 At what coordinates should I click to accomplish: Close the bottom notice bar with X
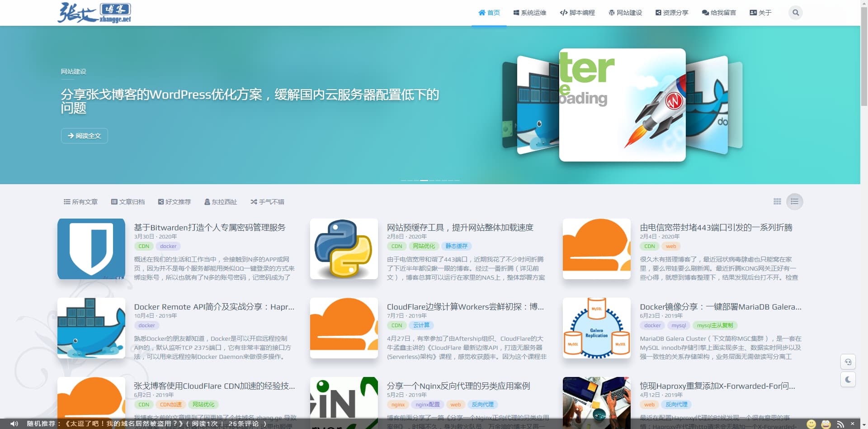(x=853, y=424)
